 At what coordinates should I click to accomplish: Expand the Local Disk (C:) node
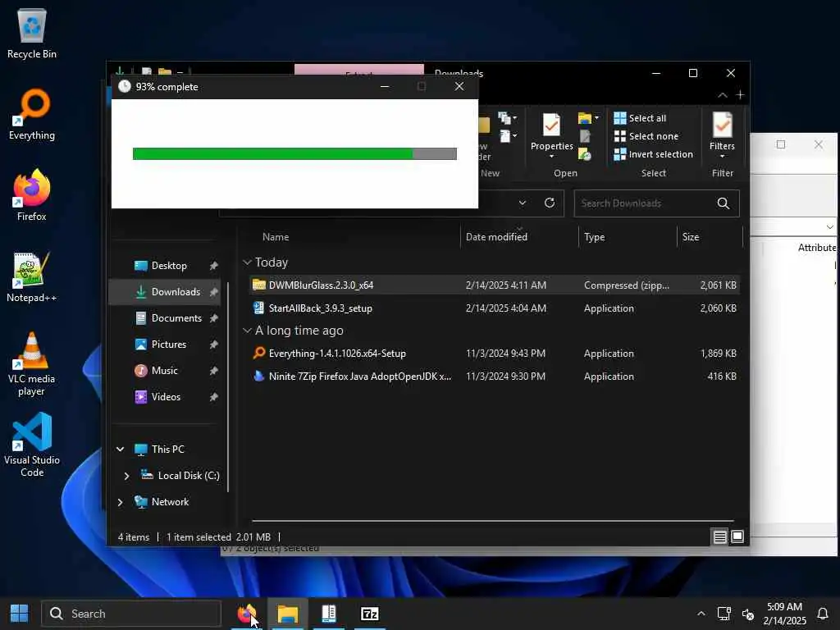coord(126,476)
